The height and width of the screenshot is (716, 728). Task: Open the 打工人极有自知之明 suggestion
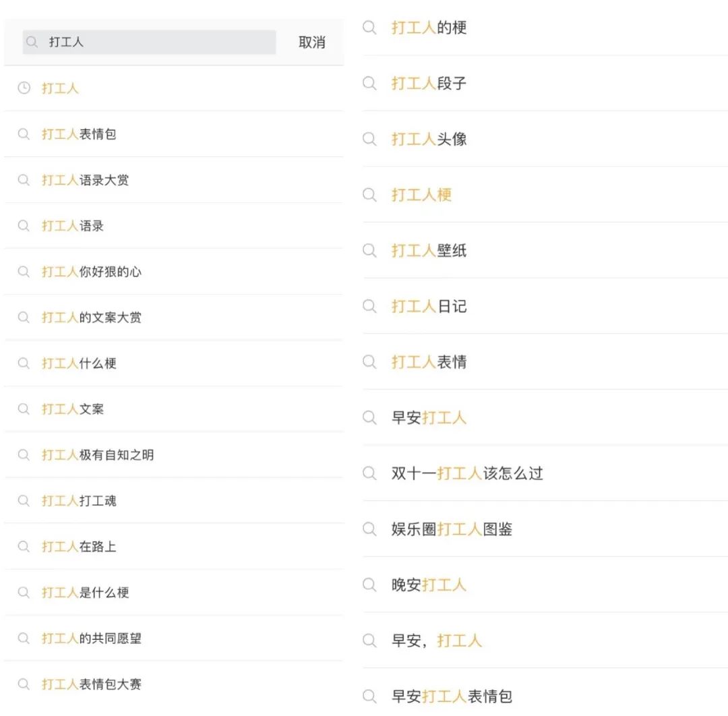pos(98,455)
